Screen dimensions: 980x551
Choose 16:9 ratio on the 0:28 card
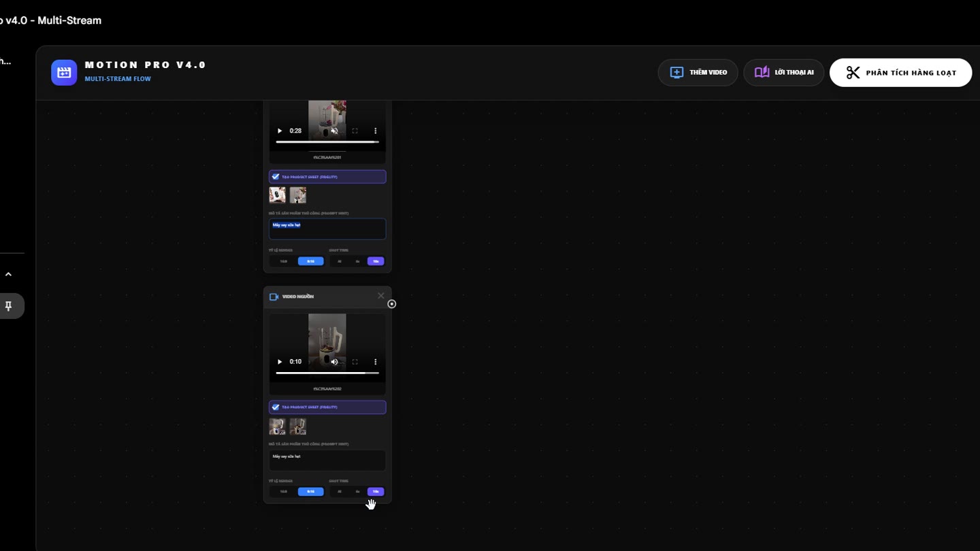coord(283,261)
